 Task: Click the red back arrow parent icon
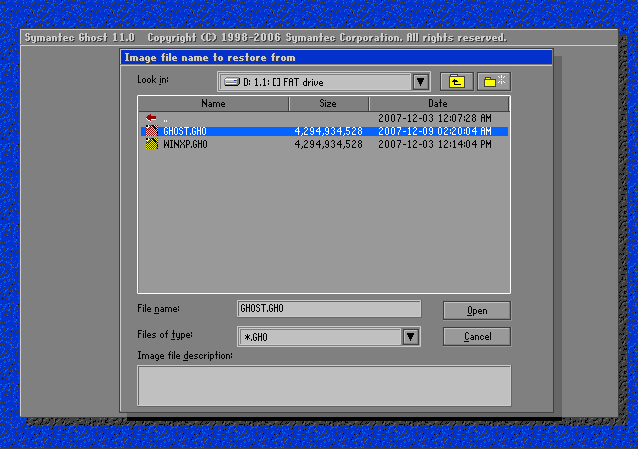(x=151, y=118)
